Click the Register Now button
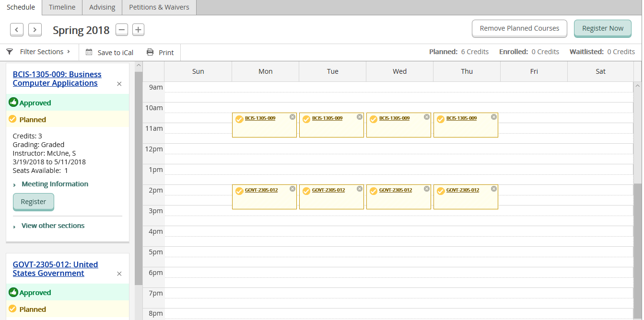This screenshot has width=644, height=320. 603,28
